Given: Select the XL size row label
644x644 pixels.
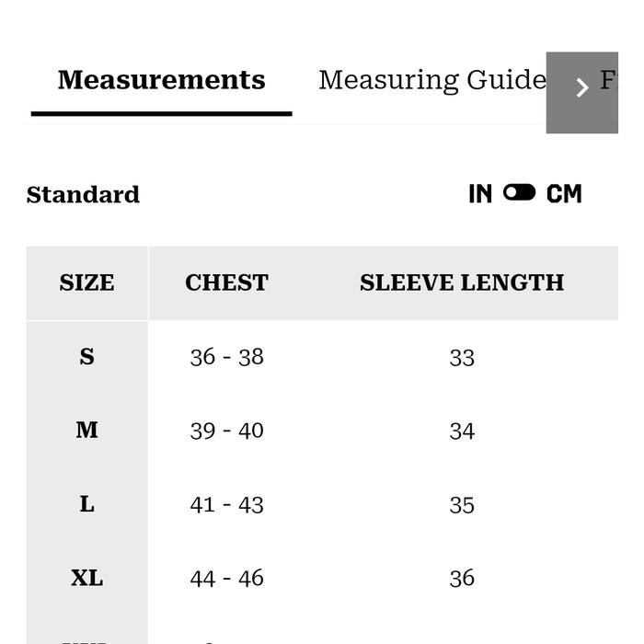Looking at the screenshot, I should click(86, 578).
